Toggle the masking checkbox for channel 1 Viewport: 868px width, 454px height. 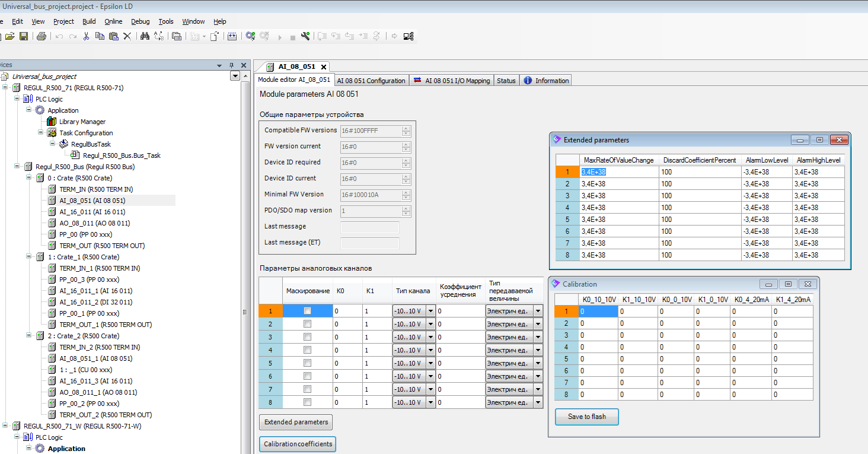307,310
